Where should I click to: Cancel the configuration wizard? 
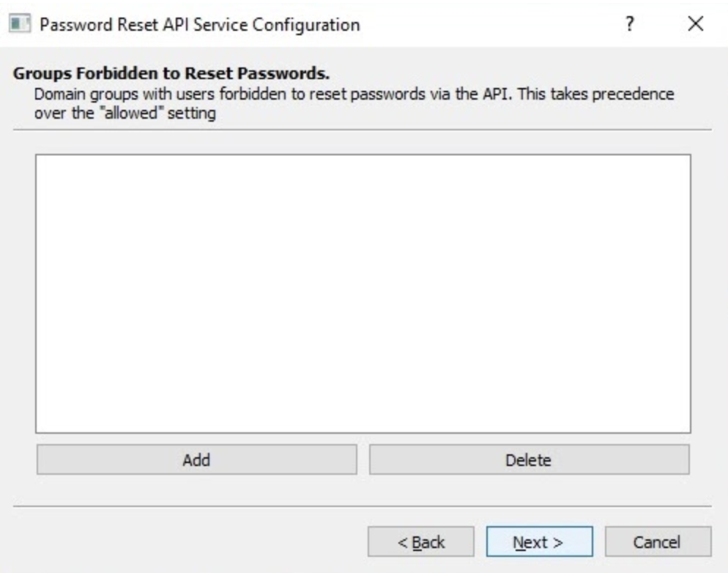pyautogui.click(x=658, y=542)
